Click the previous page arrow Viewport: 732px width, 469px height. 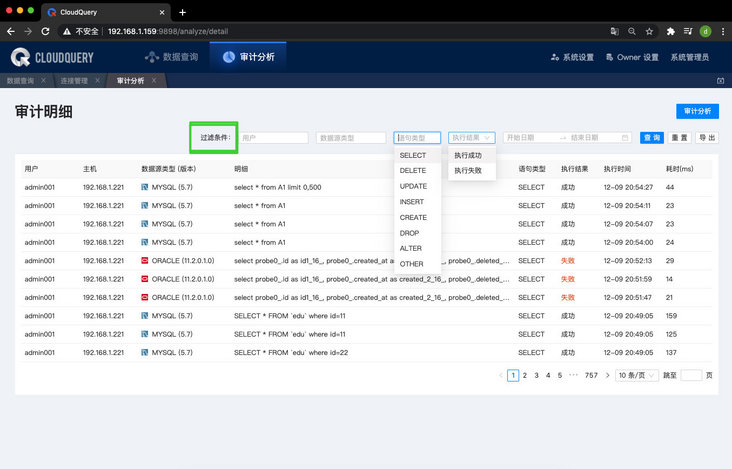[x=500, y=375]
